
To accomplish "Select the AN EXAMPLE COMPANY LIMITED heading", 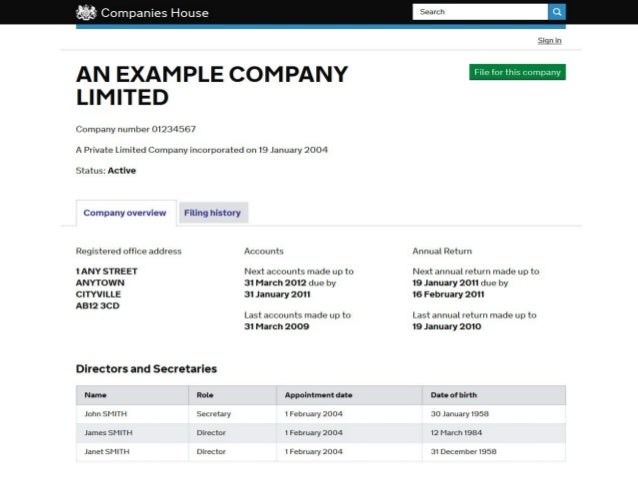I will pyautogui.click(x=212, y=85).
